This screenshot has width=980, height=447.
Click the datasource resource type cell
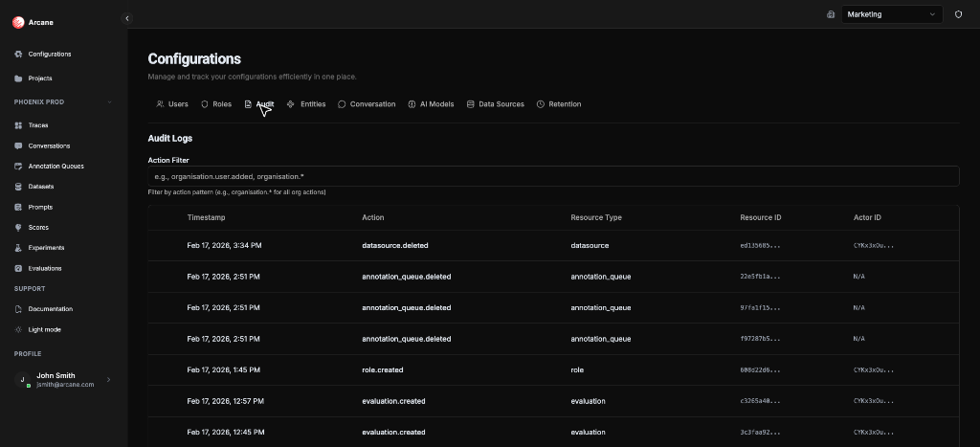[x=590, y=246]
